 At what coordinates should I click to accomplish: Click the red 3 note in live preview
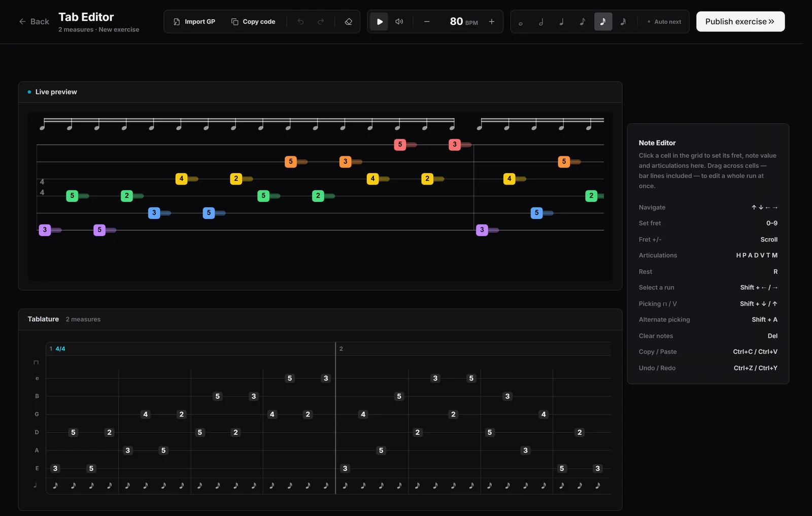point(455,145)
